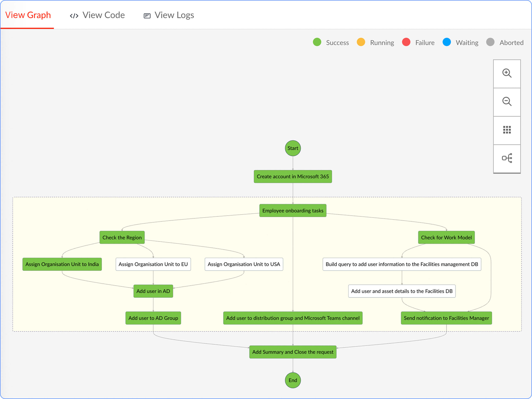The image size is (532, 399).
Task: Click the red Failure legend dot
Action: click(406, 42)
